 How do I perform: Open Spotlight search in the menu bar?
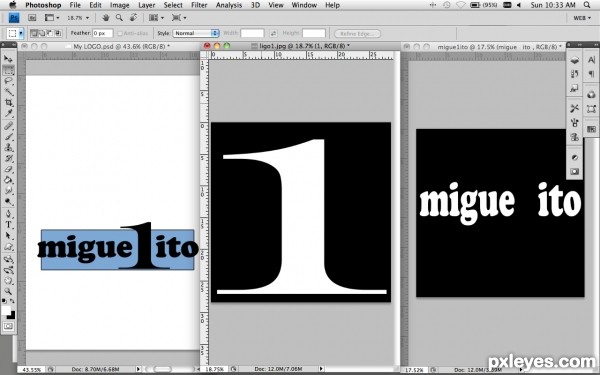pos(587,5)
